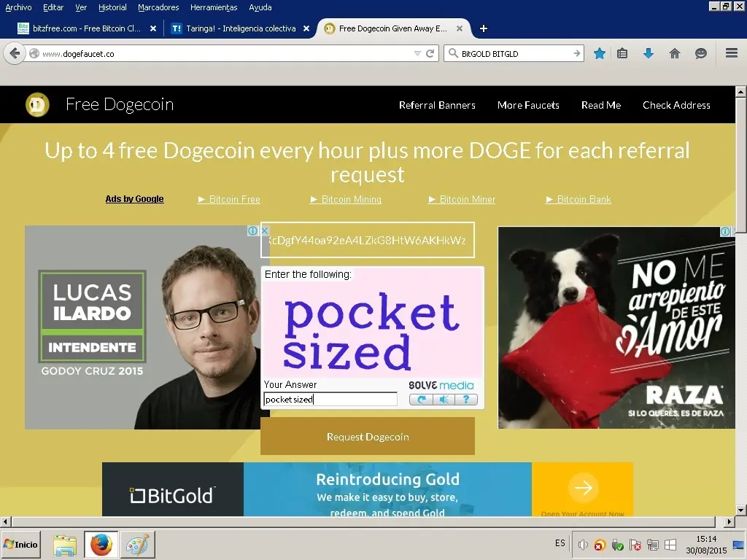Open the Ver menu
This screenshot has width=747, height=560.
[x=81, y=7]
